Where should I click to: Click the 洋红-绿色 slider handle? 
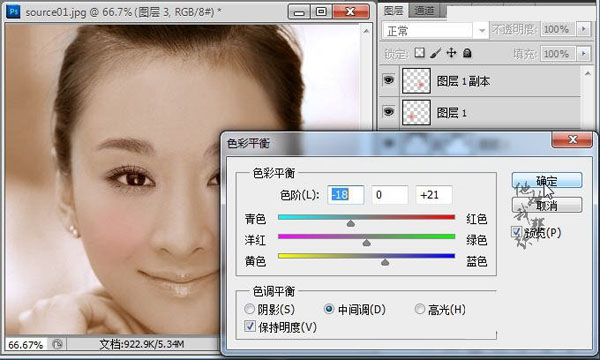(x=367, y=243)
